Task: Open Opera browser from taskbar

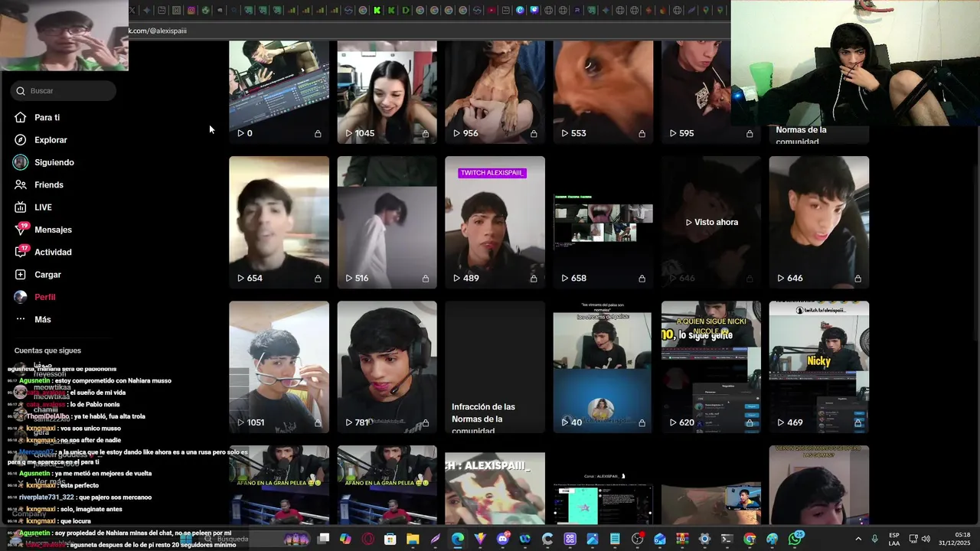Action: point(368,539)
